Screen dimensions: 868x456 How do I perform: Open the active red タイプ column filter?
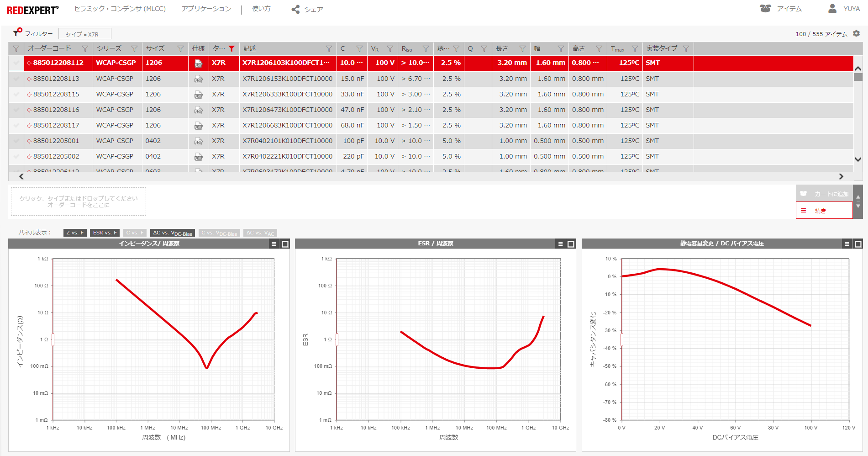pyautogui.click(x=231, y=49)
